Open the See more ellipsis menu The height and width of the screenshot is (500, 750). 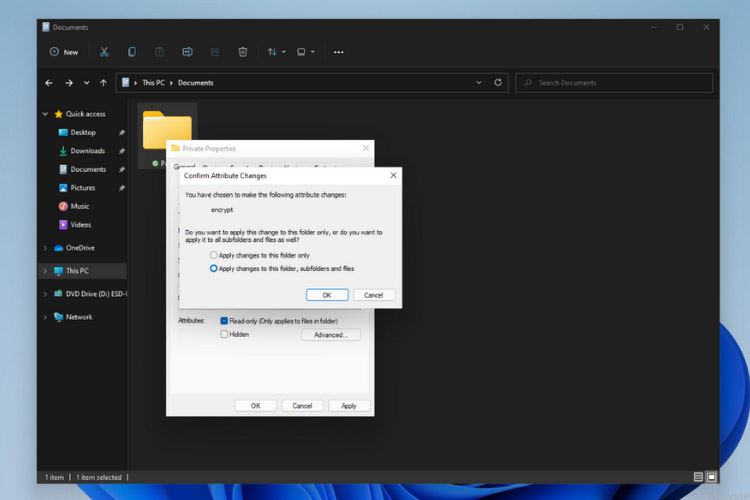[339, 52]
